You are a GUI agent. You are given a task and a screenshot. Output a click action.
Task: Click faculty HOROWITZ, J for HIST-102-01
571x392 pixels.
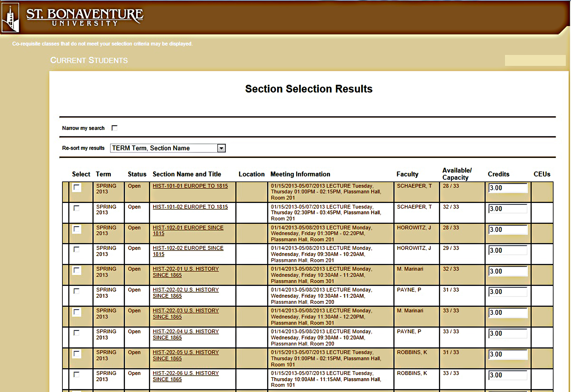point(414,228)
